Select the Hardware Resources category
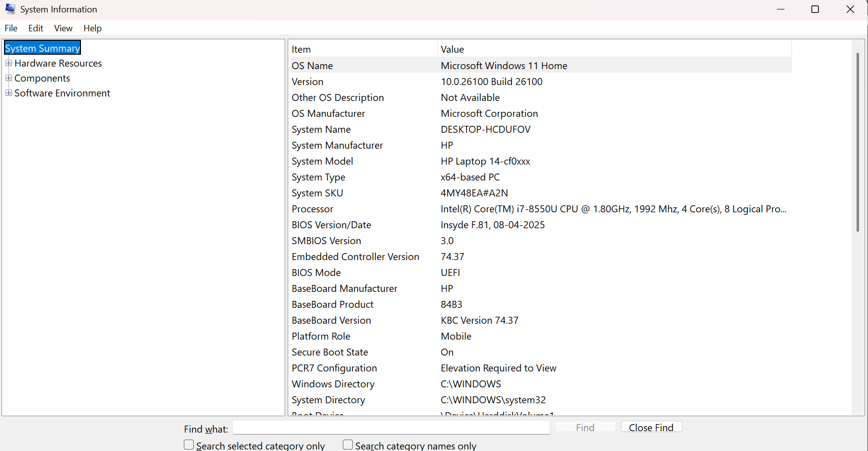This screenshot has height=451, width=868. [x=58, y=63]
